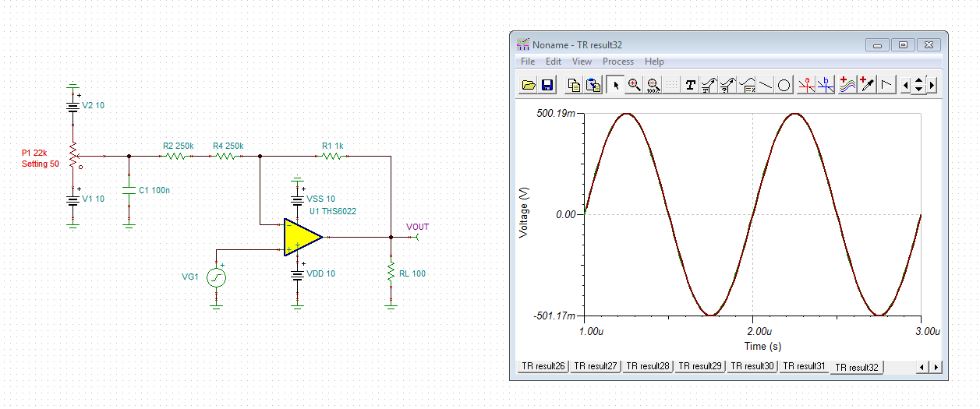
Task: Click the Open file folder icon
Action: [529, 85]
